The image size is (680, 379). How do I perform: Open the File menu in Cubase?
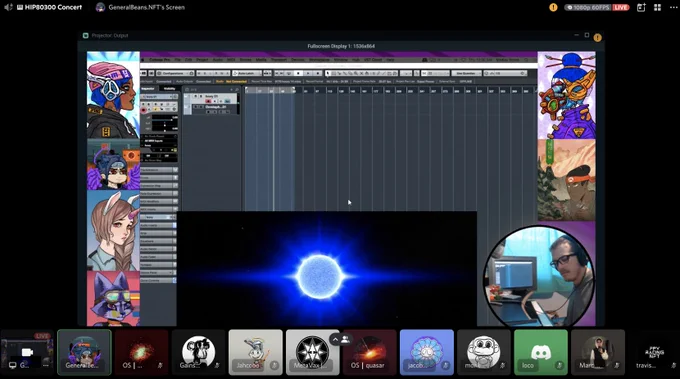pos(178,60)
